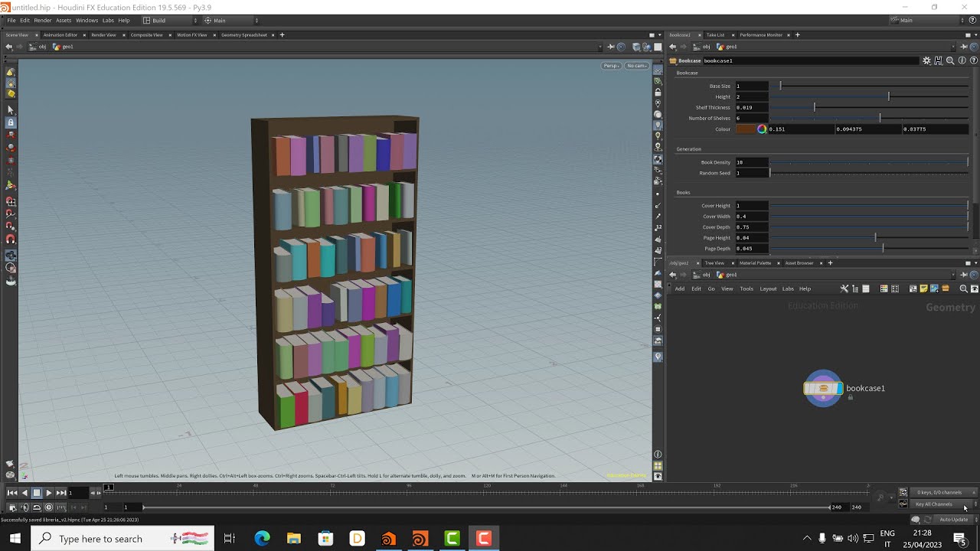This screenshot has width=980, height=551.
Task: Enable the plain multi-snapping magnet icon
Action: click(11, 239)
